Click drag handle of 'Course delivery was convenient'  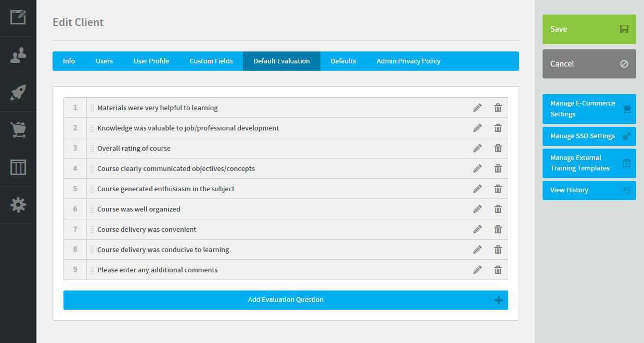pyautogui.click(x=92, y=230)
